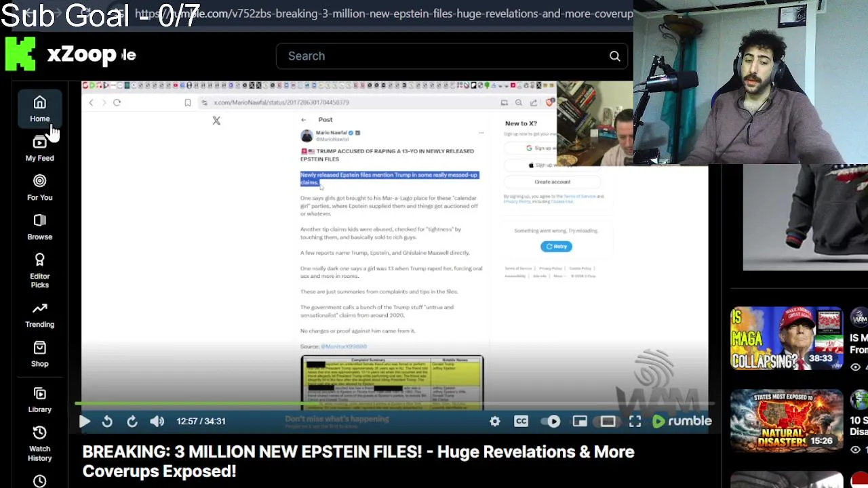Seek on the video progress bar

(395, 404)
